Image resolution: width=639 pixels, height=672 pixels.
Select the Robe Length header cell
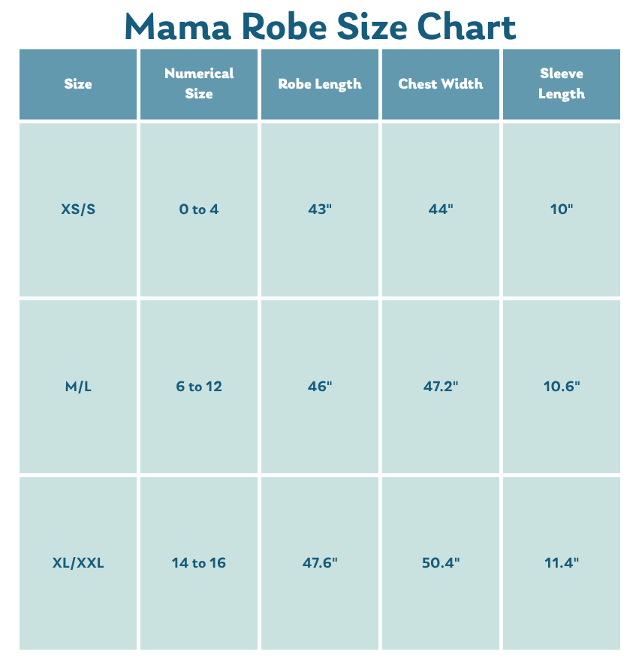320,84
